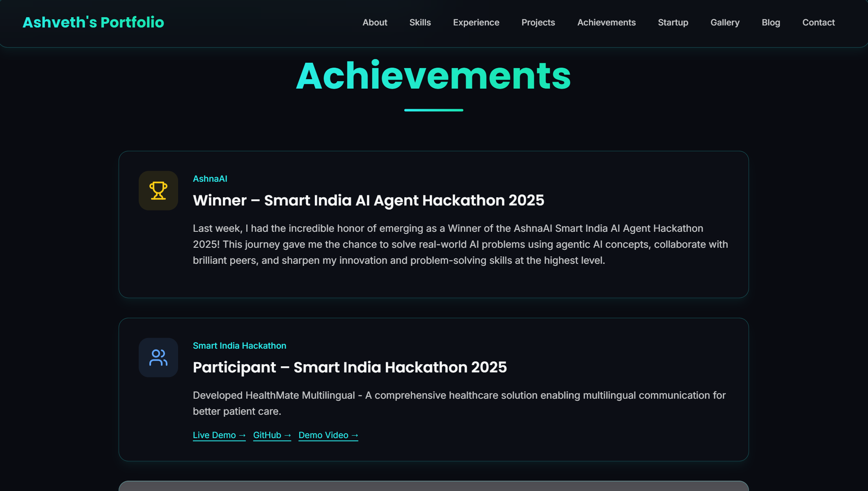868x491 pixels.
Task: Click Contact in the top navigation
Action: tap(818, 23)
